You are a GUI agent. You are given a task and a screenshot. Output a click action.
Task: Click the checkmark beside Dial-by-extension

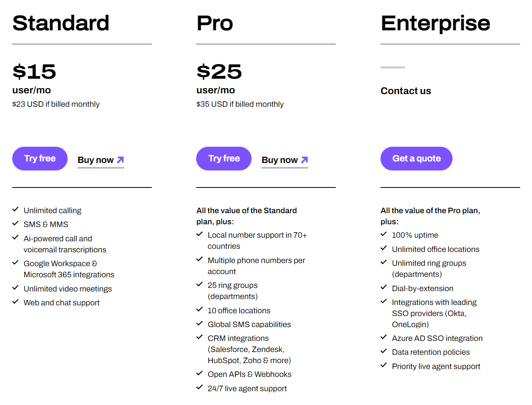coord(384,288)
